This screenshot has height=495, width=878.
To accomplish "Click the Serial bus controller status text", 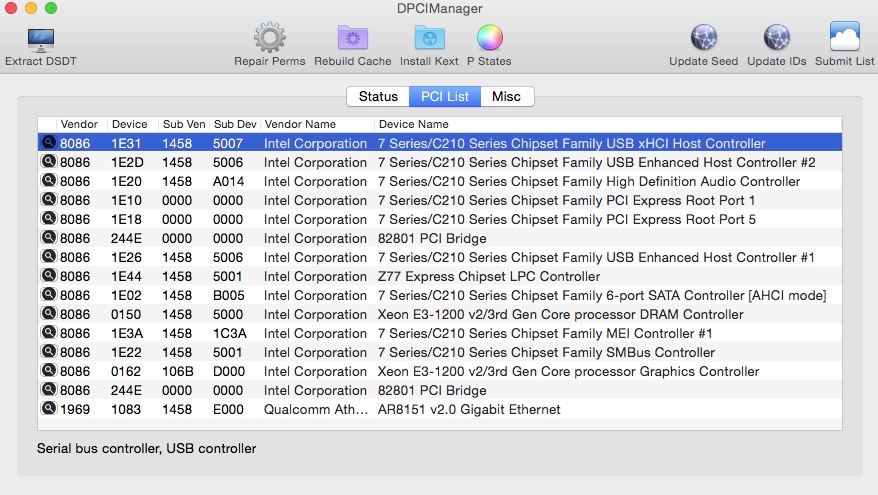I will tap(146, 449).
